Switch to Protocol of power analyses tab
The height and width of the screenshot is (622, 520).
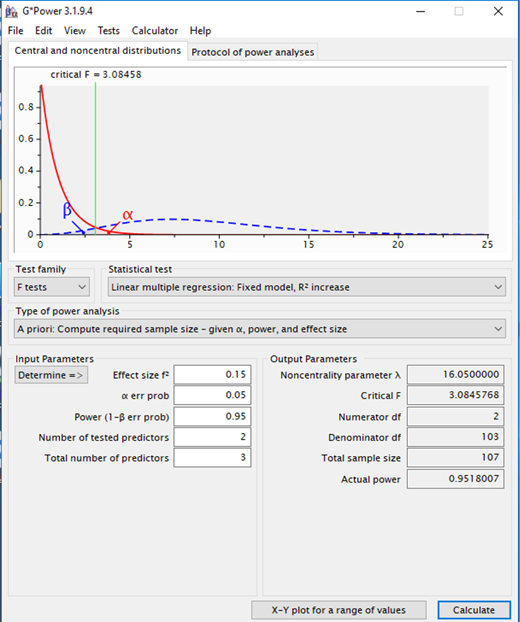tap(253, 52)
